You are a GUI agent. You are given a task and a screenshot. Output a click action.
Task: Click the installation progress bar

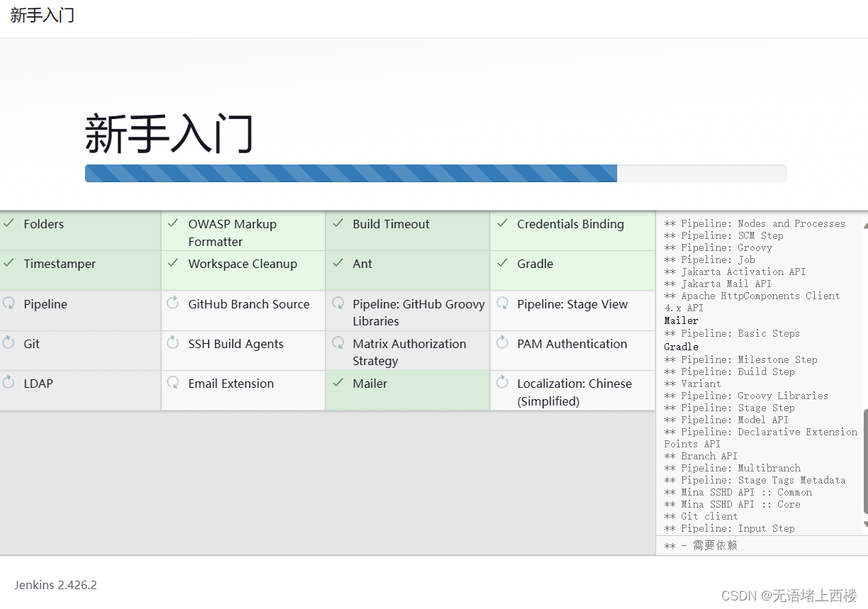[435, 173]
